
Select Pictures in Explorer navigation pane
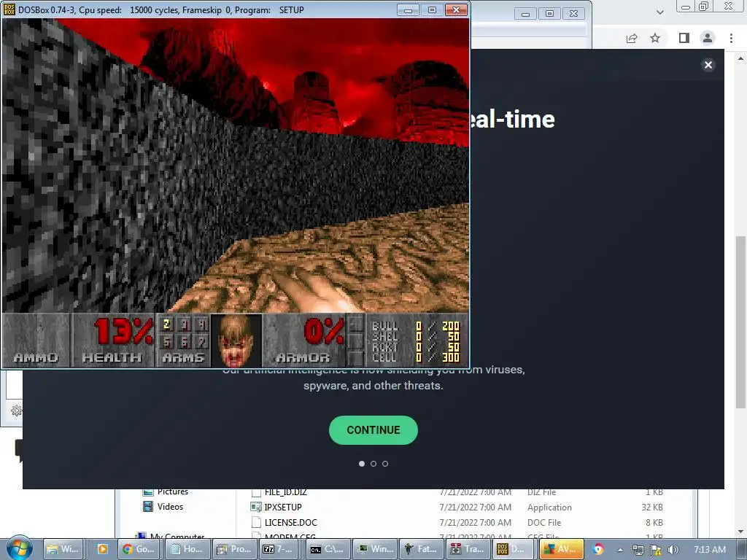pos(172,491)
